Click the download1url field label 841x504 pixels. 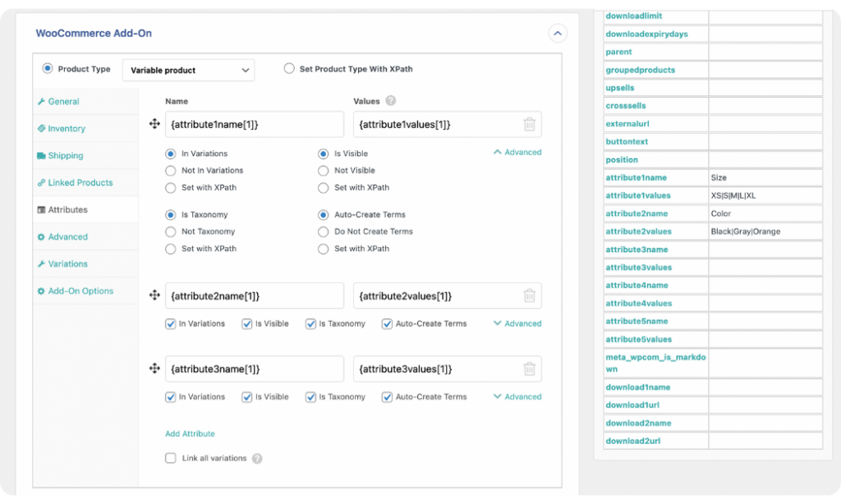(x=632, y=405)
